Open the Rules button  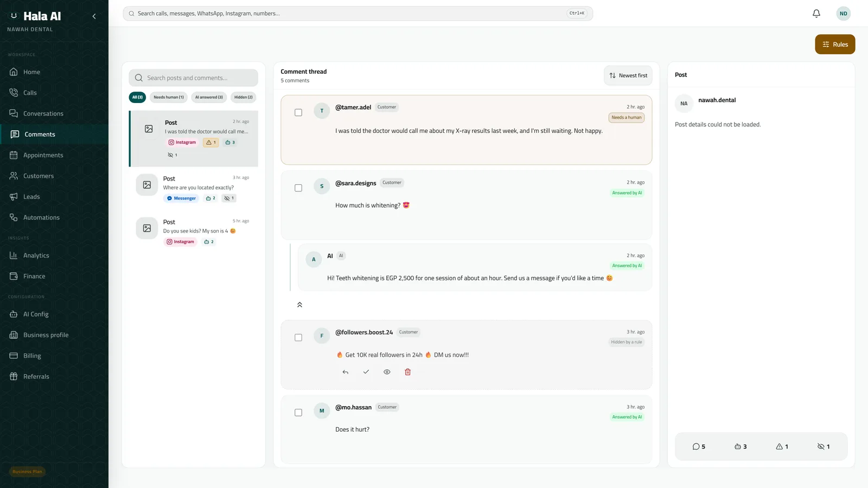click(835, 44)
